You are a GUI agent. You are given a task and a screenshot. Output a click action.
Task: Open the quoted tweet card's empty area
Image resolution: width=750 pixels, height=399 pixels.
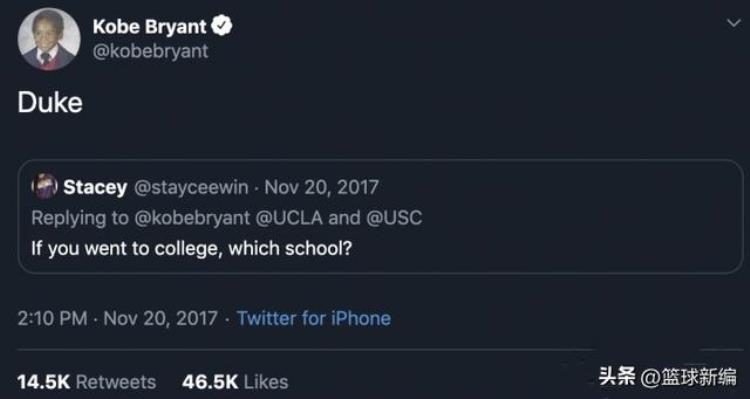[550, 225]
